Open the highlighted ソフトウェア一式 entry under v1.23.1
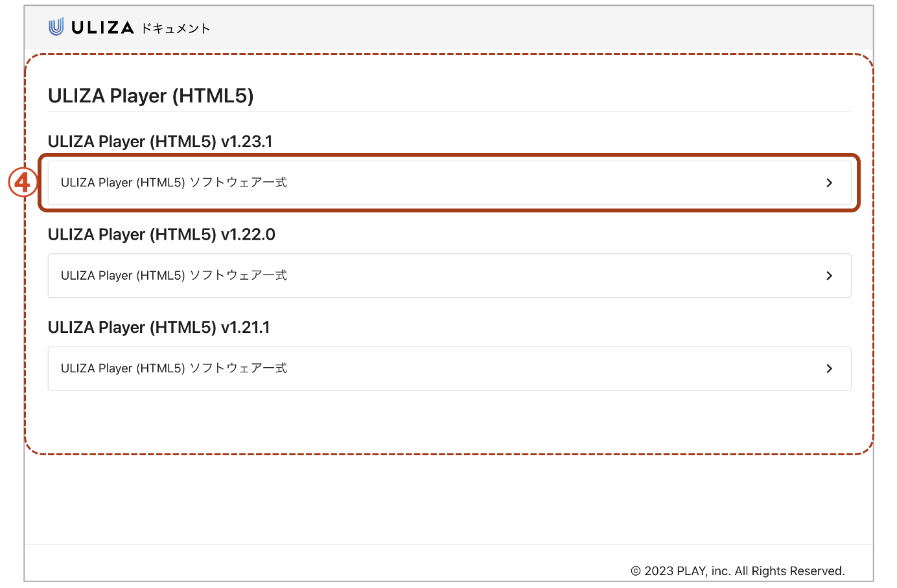 pos(450,183)
